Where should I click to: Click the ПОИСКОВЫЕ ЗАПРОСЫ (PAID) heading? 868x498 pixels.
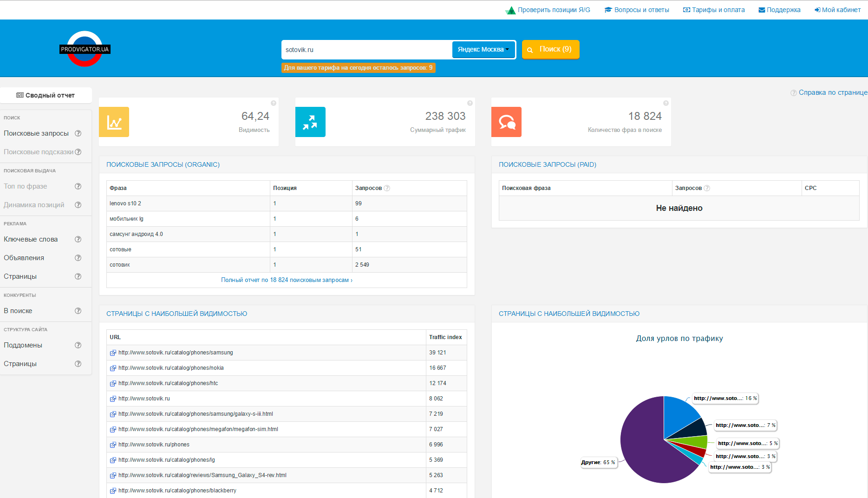(x=548, y=164)
